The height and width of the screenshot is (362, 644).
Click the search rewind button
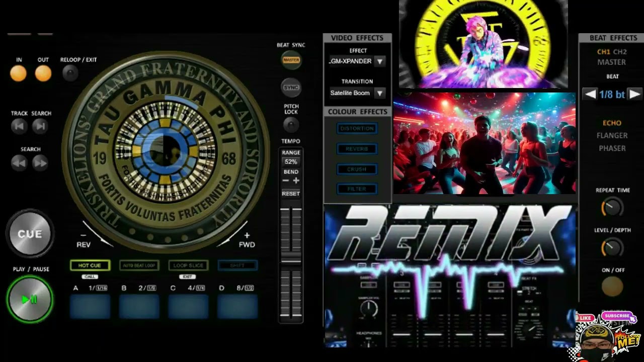(x=20, y=162)
